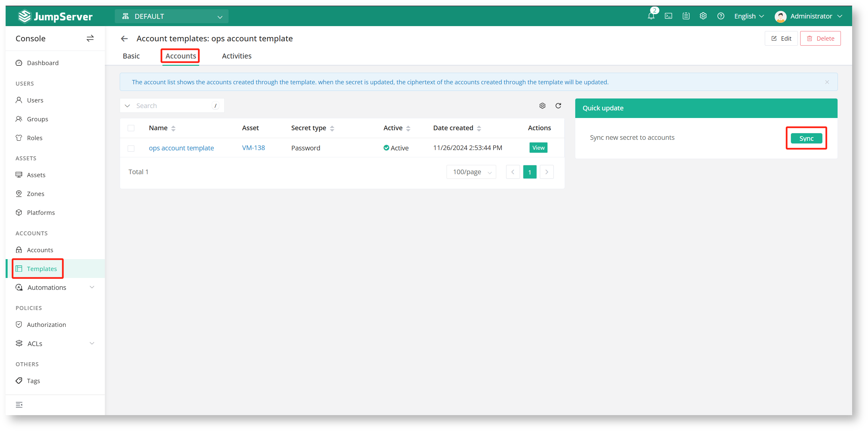Viewport: 868px width, 431px height.
Task: Click the Administrator avatar
Action: click(780, 16)
